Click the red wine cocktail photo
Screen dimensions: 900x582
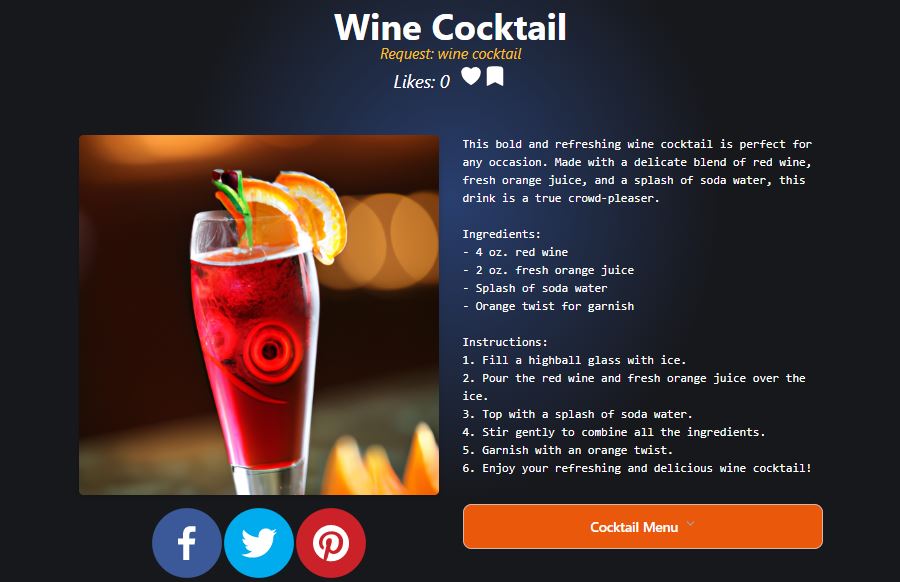[x=259, y=315]
